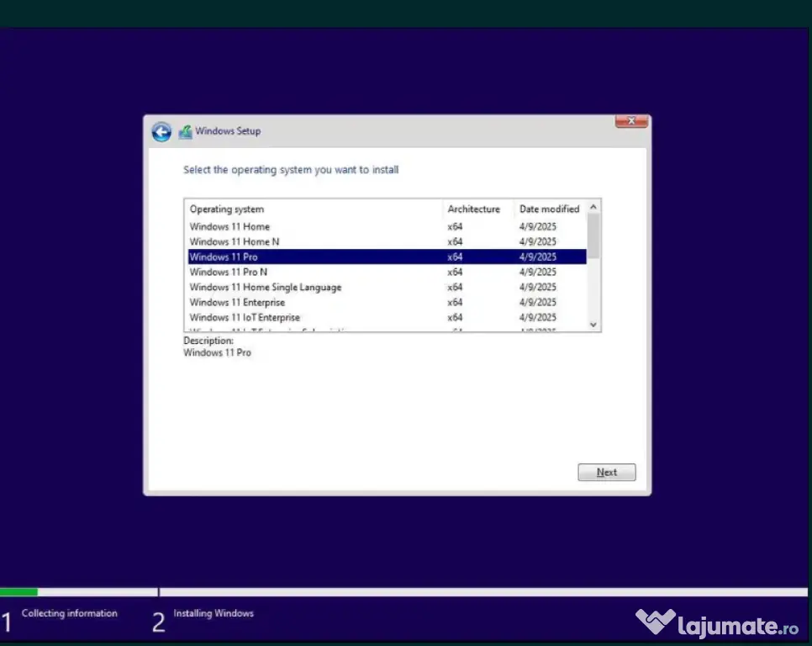Click the blue back arrow icon
Viewport: 812px width, 646px height.
(161, 132)
